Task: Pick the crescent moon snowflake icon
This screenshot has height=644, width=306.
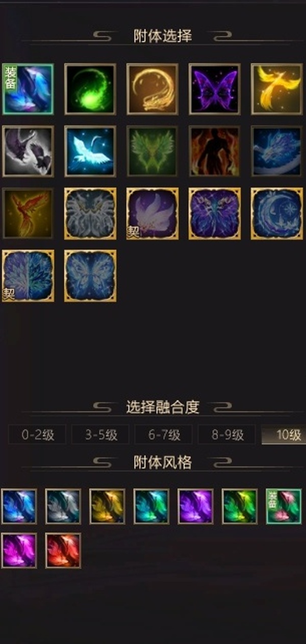Action: pyautogui.click(x=277, y=214)
